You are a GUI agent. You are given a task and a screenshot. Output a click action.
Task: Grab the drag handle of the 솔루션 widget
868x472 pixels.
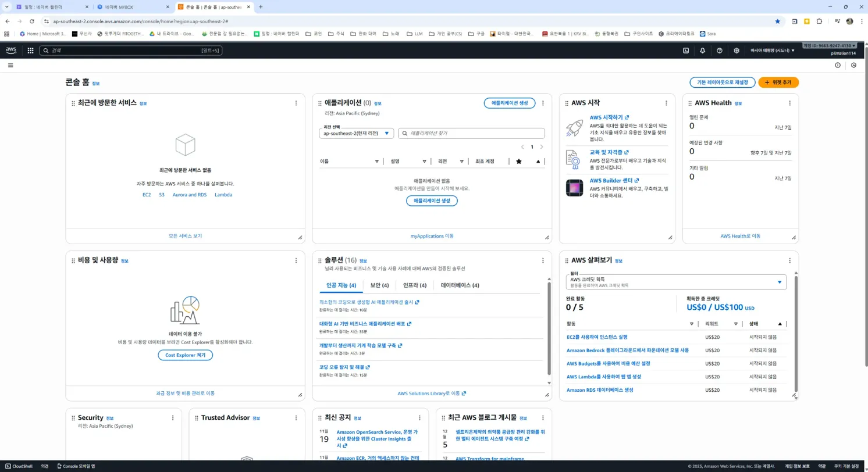tap(320, 260)
